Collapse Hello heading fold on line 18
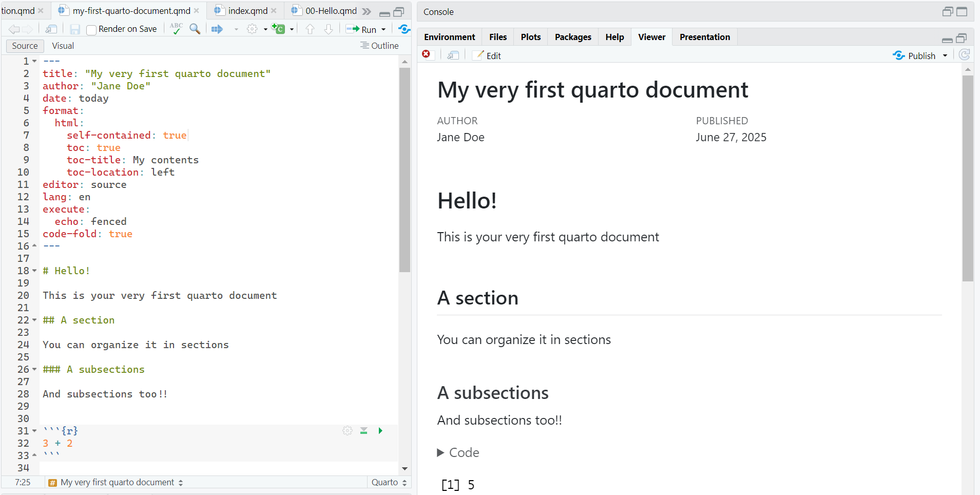Image resolution: width=980 pixels, height=495 pixels. pyautogui.click(x=34, y=271)
